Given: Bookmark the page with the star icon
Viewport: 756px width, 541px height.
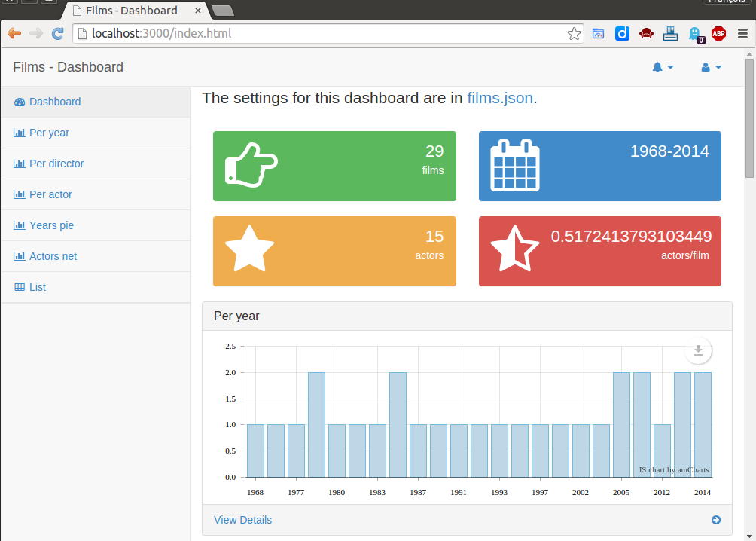Looking at the screenshot, I should (x=574, y=33).
